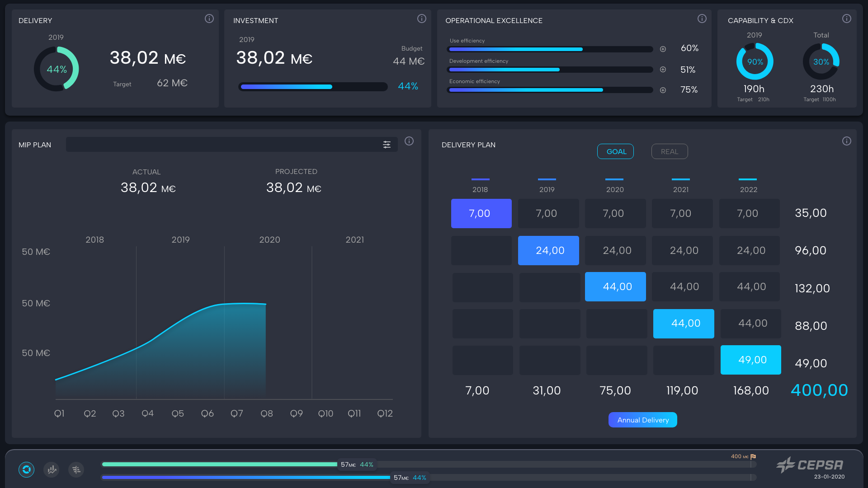Image resolution: width=868 pixels, height=488 pixels.
Task: Click the Q12 axis label on MIP chart
Action: click(x=385, y=413)
